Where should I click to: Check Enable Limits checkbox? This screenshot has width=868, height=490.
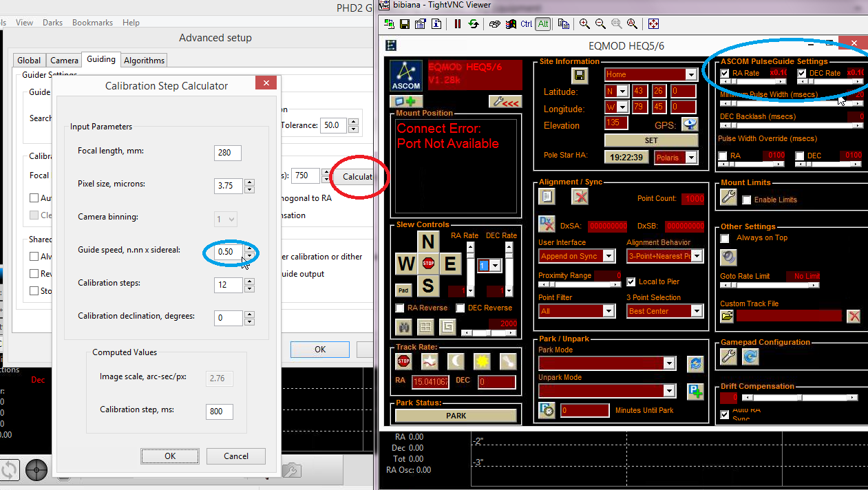tap(747, 200)
